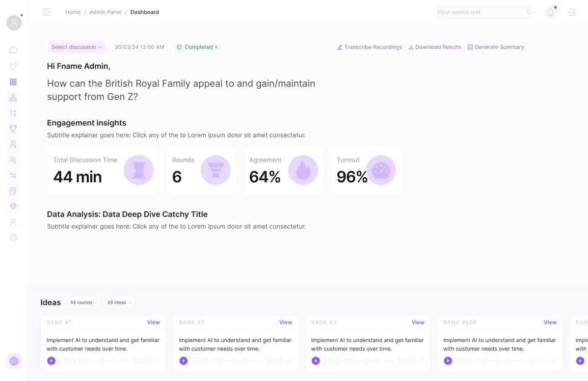Open the notifications bell

click(x=550, y=12)
